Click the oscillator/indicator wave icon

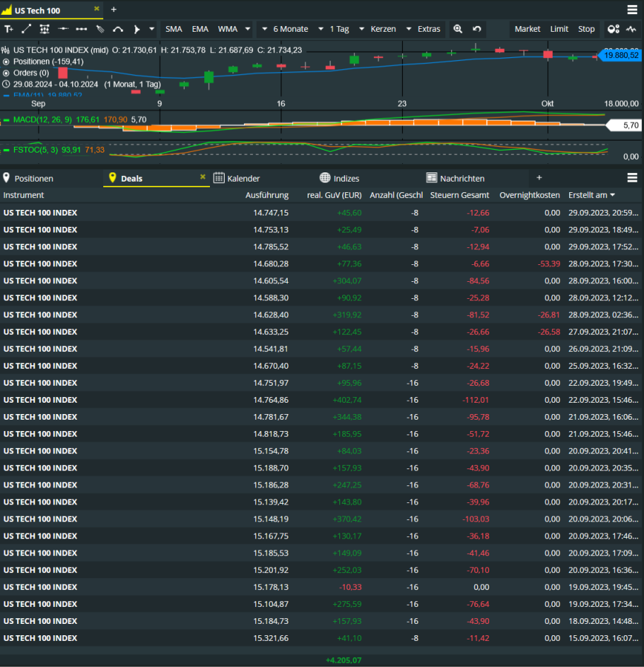(x=631, y=29)
